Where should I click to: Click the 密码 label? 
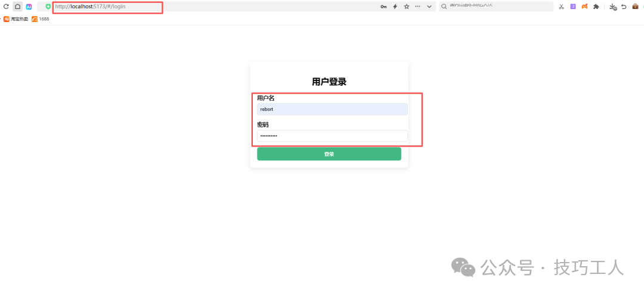pos(263,124)
